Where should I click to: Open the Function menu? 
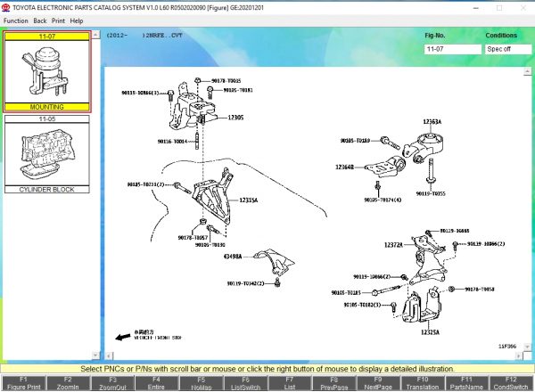(x=16, y=20)
